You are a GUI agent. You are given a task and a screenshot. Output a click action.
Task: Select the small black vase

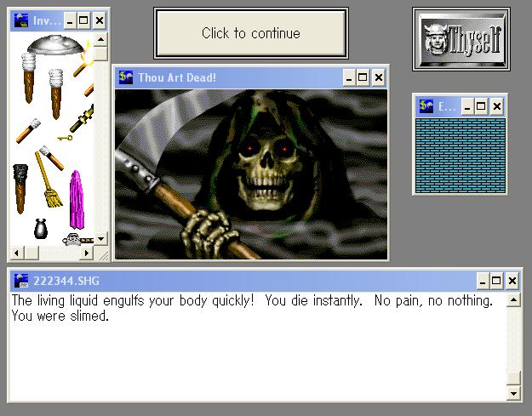pos(40,228)
